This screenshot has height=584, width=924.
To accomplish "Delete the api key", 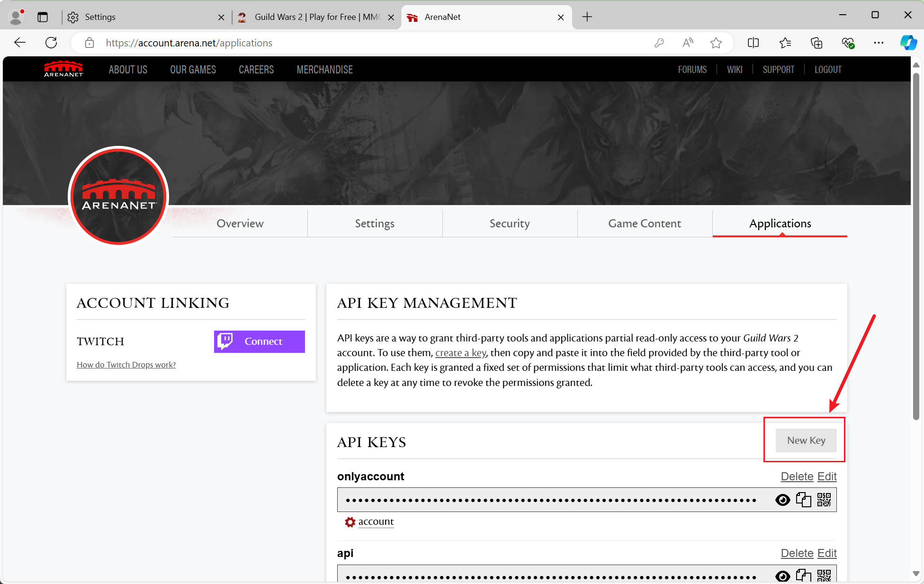I will [797, 553].
